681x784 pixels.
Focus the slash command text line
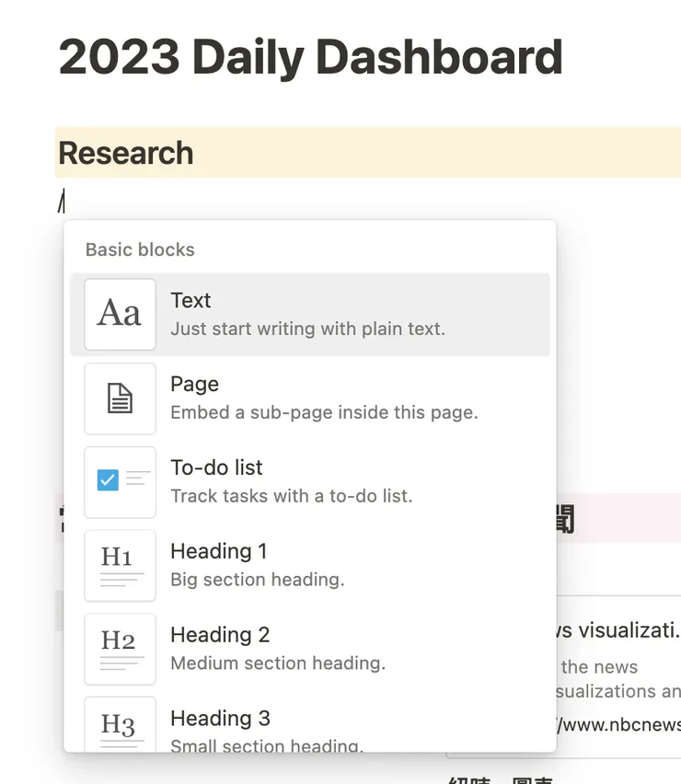pos(276,200)
